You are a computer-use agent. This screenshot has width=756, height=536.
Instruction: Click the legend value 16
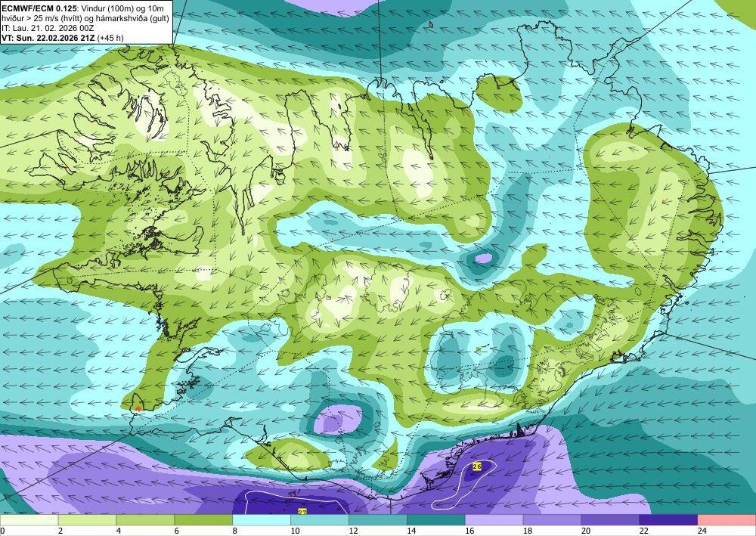click(469, 531)
